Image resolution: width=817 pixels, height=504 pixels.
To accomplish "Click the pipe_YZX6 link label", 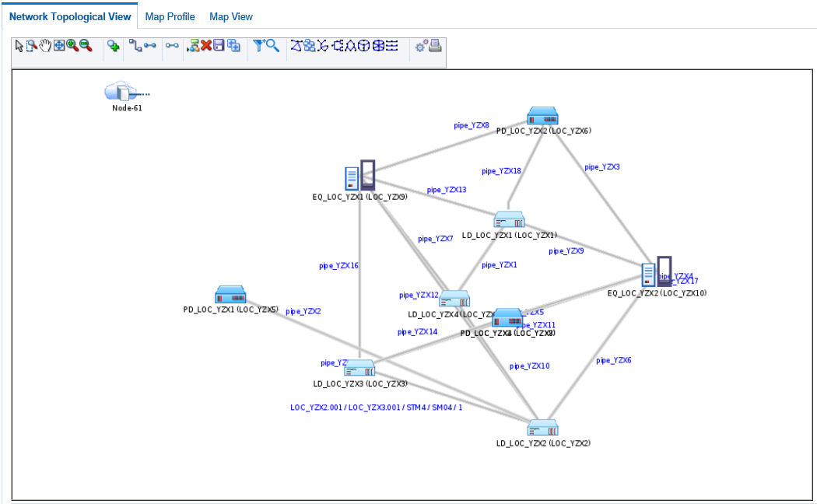I will (x=614, y=360).
